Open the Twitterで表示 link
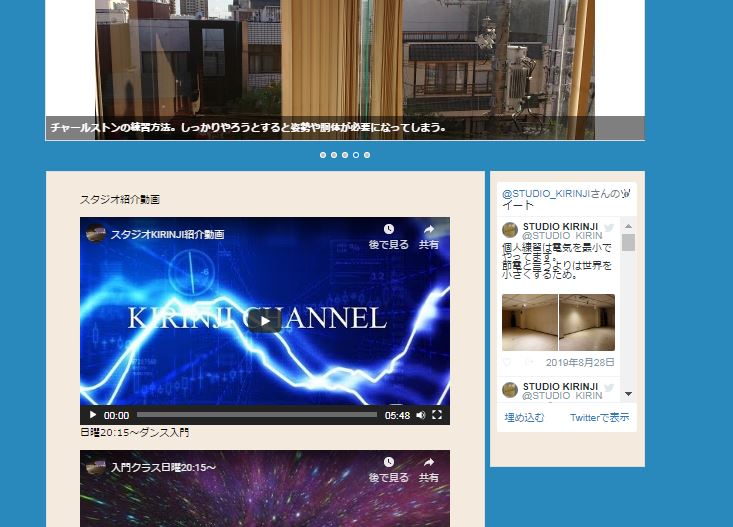The height and width of the screenshot is (527, 733). tap(599, 417)
